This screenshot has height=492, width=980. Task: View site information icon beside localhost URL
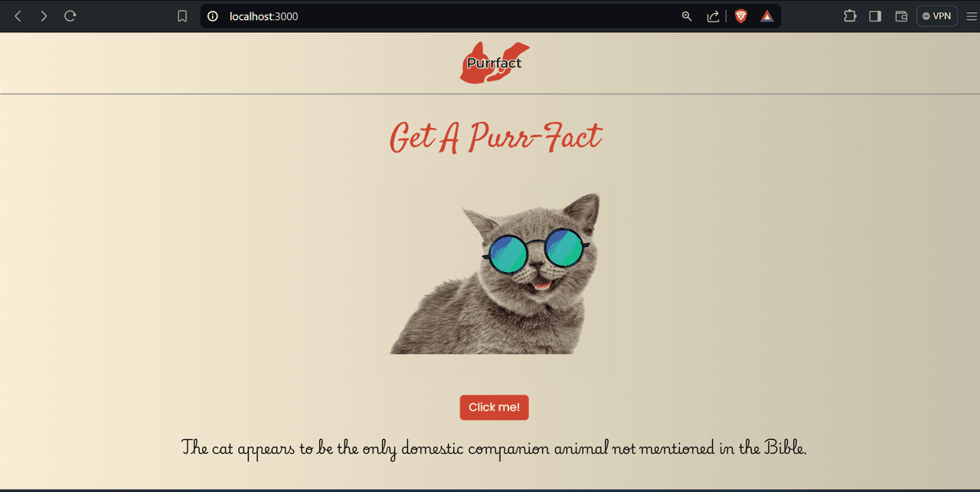pyautogui.click(x=213, y=16)
